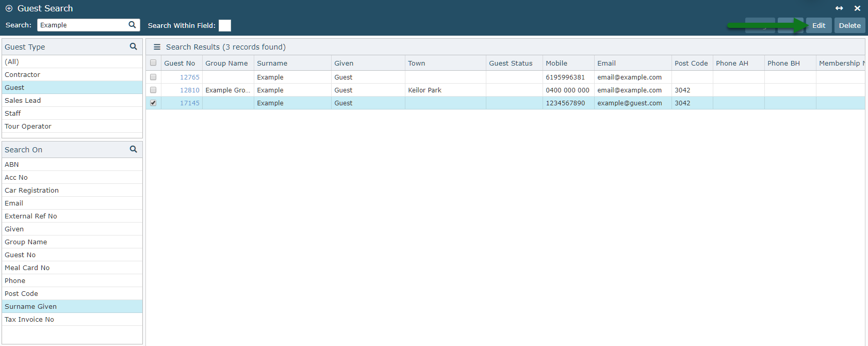
Task: Choose Given in Search On list
Action: (x=72, y=229)
